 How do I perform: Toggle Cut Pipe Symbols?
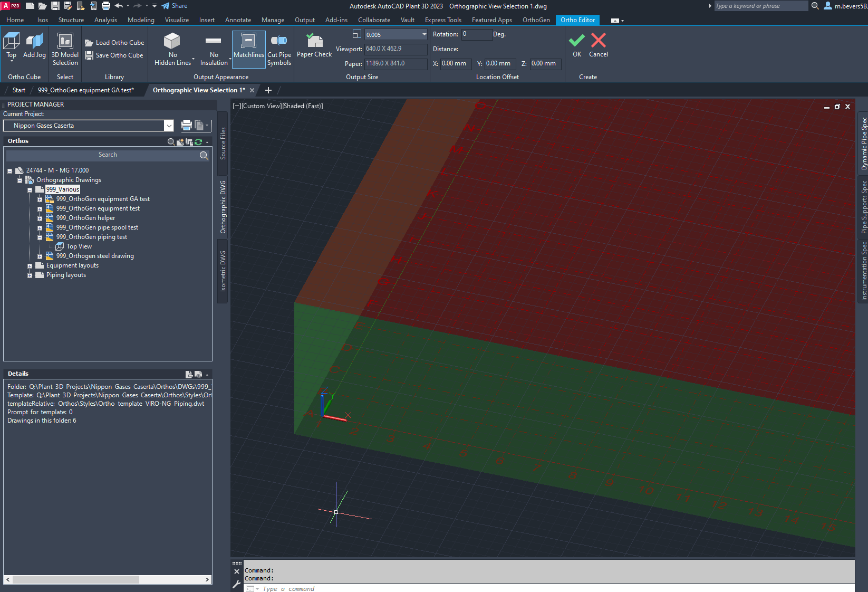[x=279, y=49]
